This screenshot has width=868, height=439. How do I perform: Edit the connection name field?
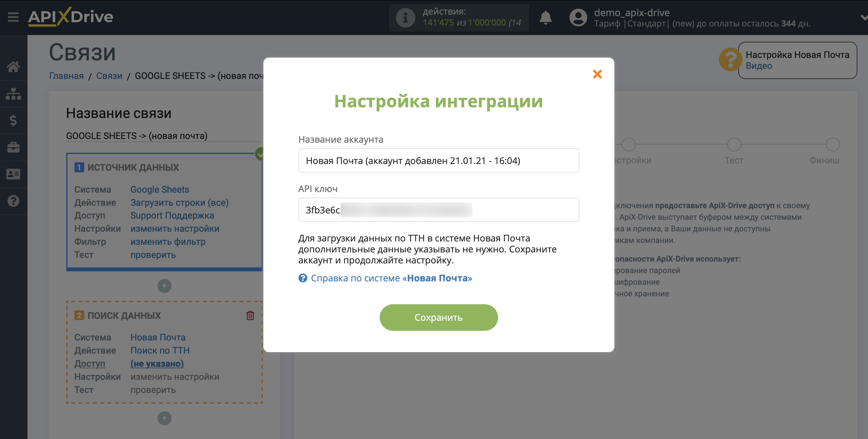[164, 136]
